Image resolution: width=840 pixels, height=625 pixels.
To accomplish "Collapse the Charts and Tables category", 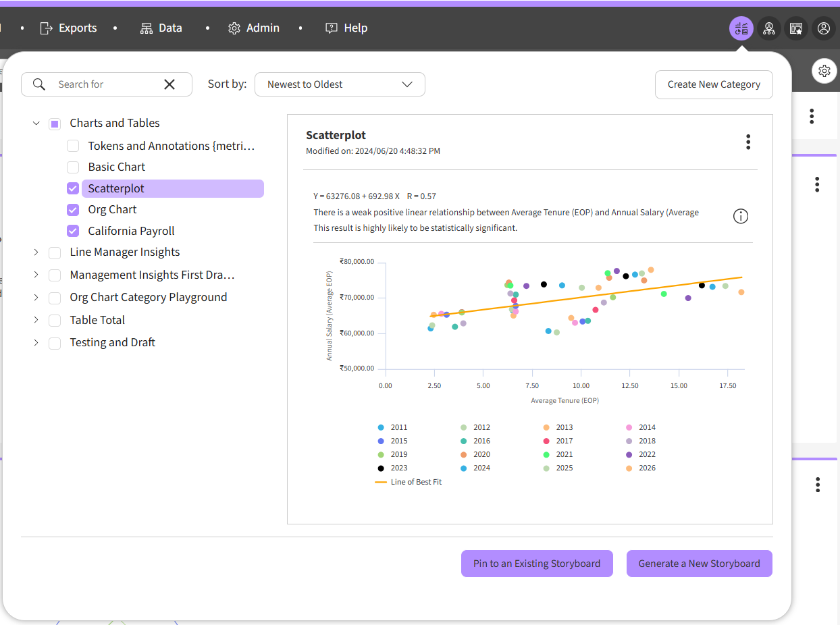I will pos(36,124).
